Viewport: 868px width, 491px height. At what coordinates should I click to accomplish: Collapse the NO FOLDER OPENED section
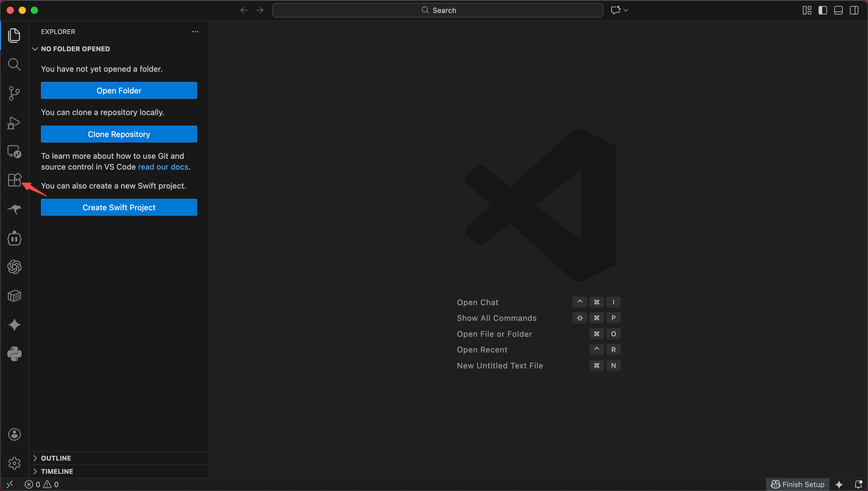coord(119,49)
